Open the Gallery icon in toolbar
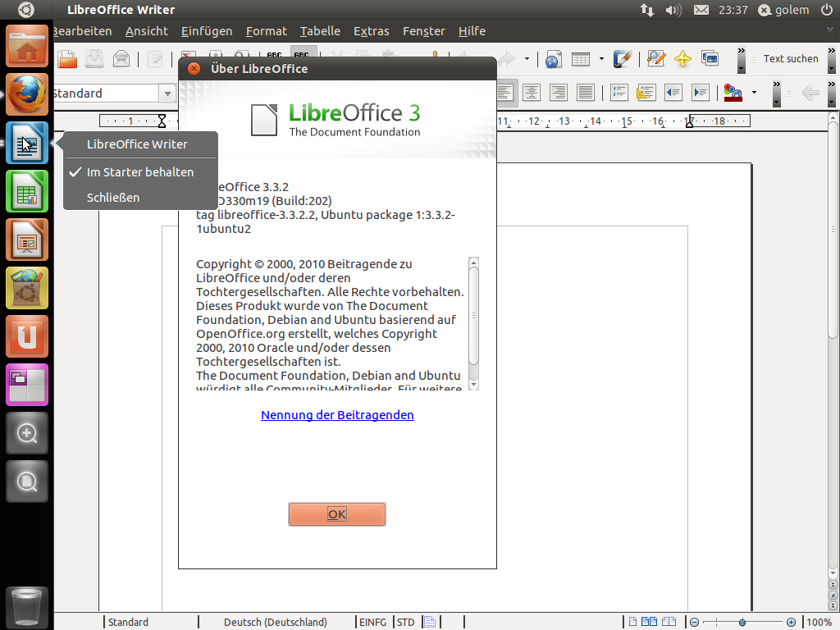 (x=710, y=59)
